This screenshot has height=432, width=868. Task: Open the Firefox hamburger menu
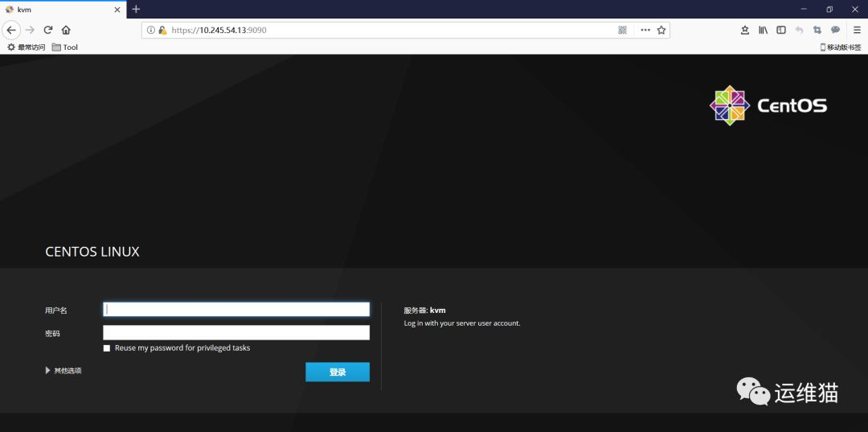pyautogui.click(x=857, y=30)
